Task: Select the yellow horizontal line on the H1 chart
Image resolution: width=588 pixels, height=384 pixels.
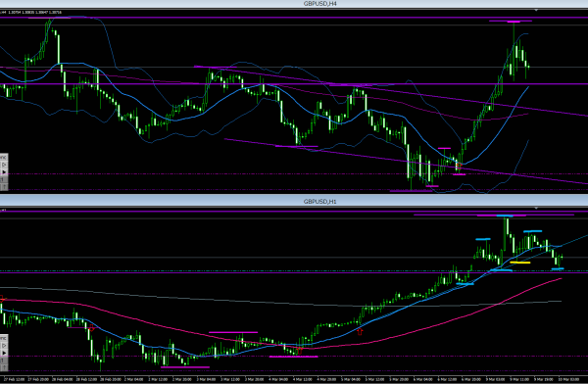Action: point(520,263)
